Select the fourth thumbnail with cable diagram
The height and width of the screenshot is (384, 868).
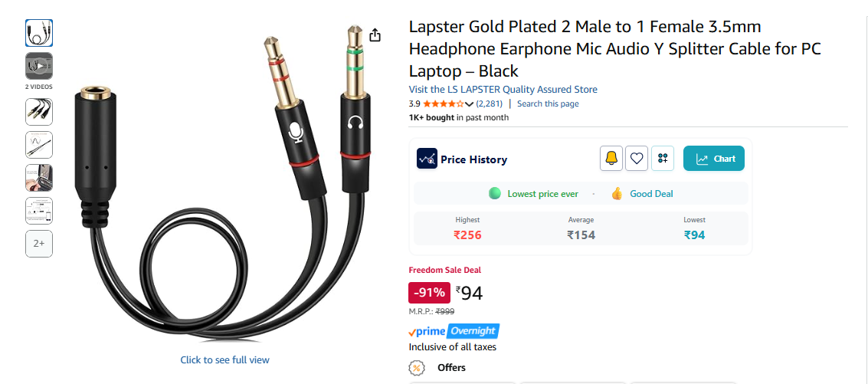point(39,145)
